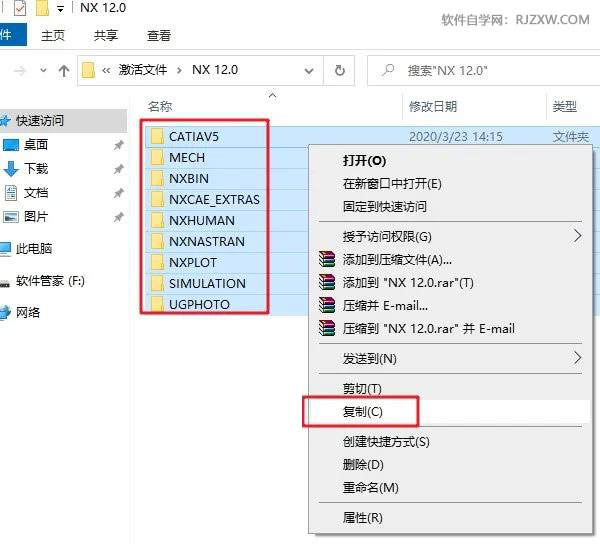Click the search magnifier icon
600x544 pixels.
point(388,70)
